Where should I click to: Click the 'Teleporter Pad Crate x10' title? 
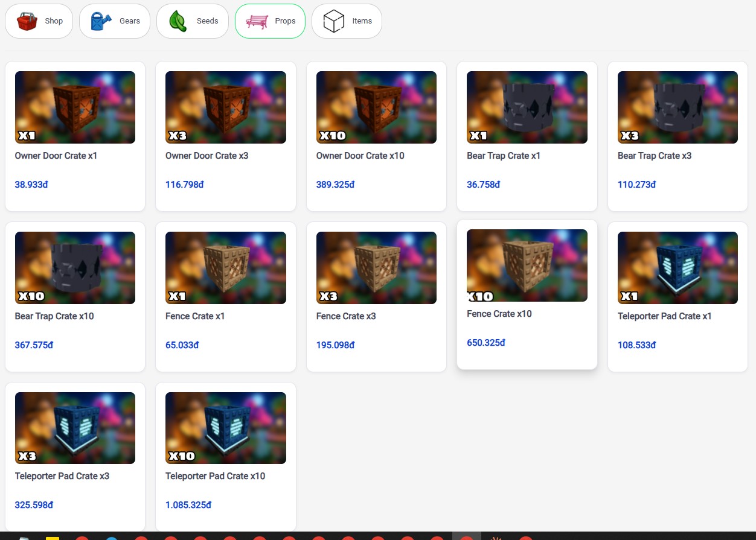[216, 476]
